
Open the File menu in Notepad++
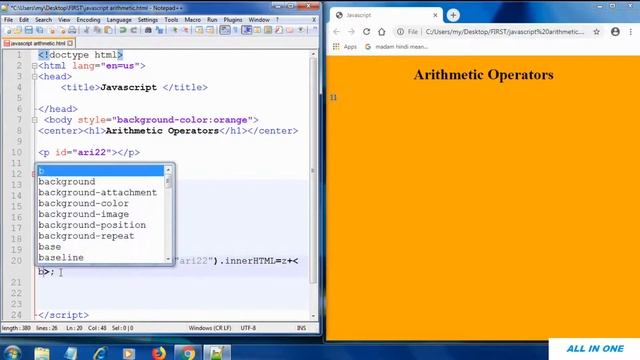click(8, 20)
